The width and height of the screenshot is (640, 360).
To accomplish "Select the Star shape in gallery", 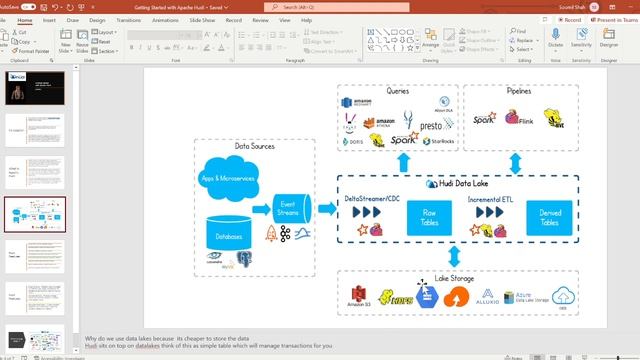I will [410, 48].
